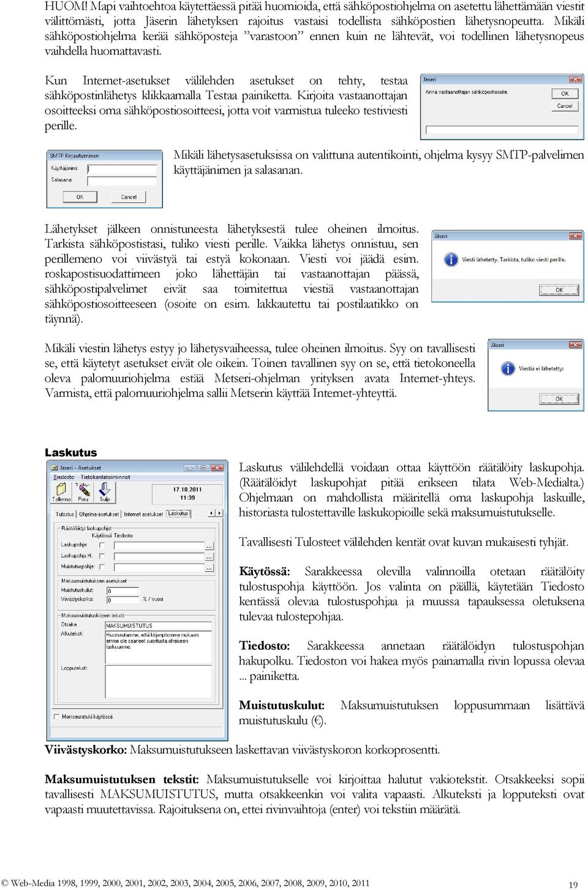Browse file for Laskupohja with the ... button
The image size is (588, 890).
(x=209, y=546)
